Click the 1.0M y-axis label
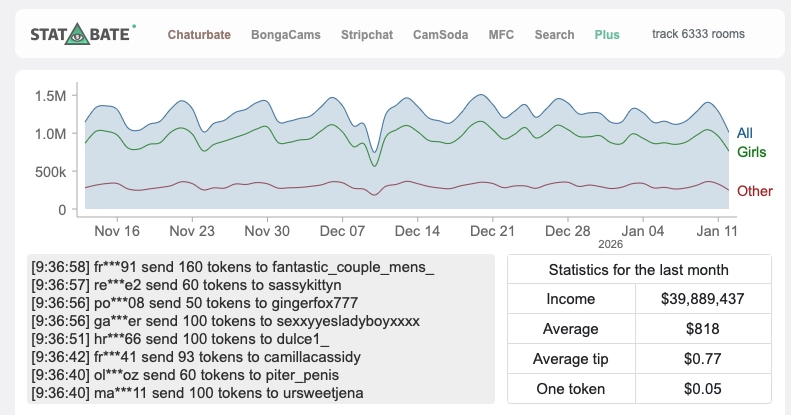 click(50, 134)
